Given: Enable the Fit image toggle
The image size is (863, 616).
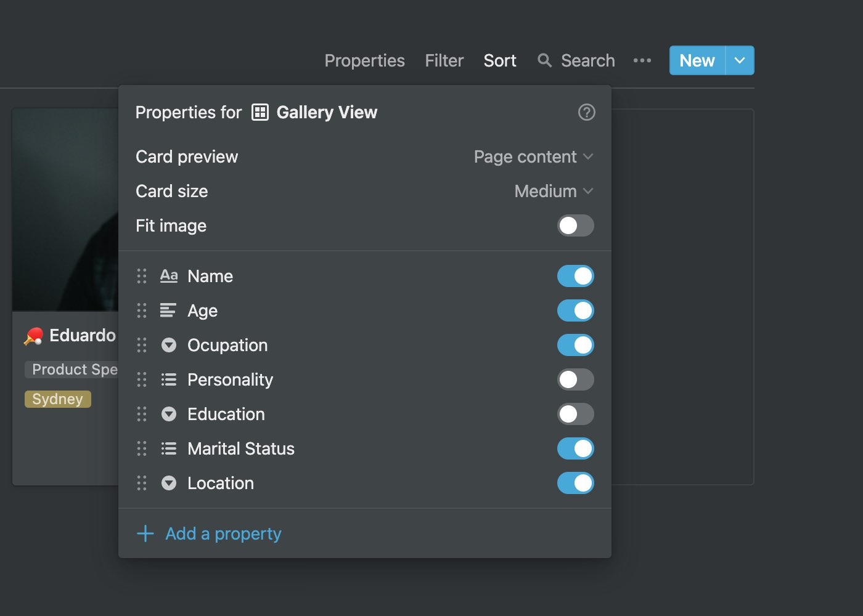Looking at the screenshot, I should click(x=575, y=225).
